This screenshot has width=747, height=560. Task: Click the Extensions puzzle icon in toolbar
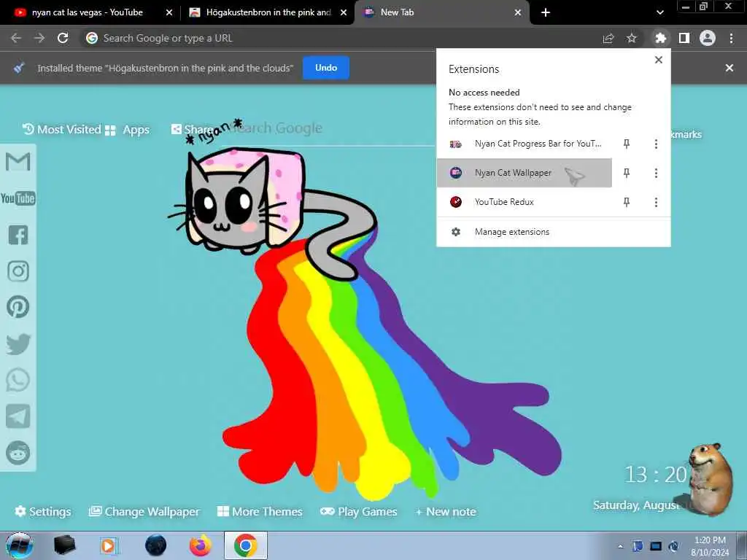pos(660,38)
